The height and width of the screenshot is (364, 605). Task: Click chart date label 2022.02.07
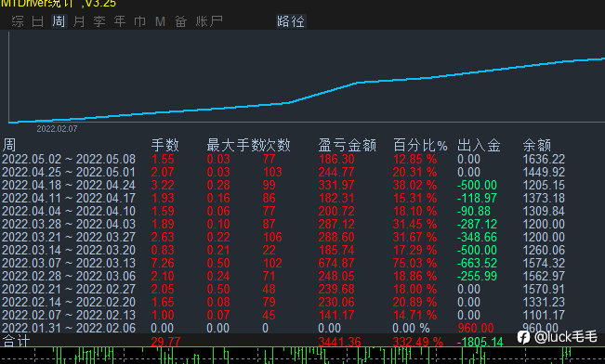[x=57, y=129]
